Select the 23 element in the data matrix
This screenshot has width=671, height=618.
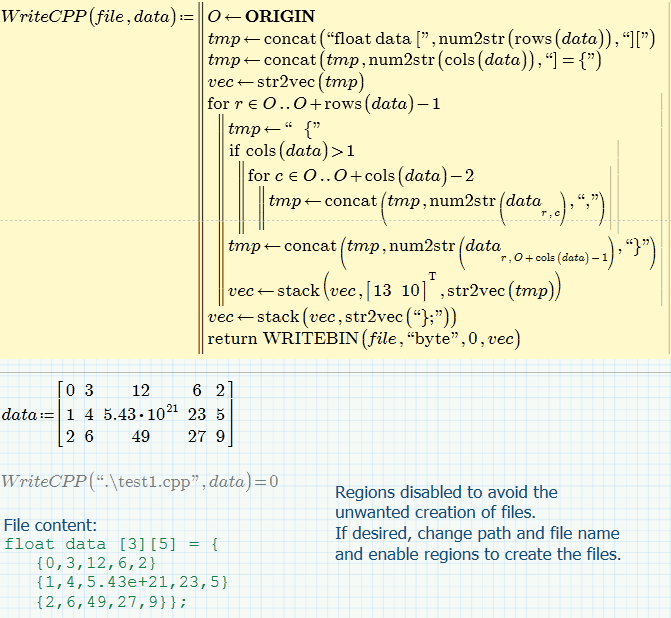[197, 414]
